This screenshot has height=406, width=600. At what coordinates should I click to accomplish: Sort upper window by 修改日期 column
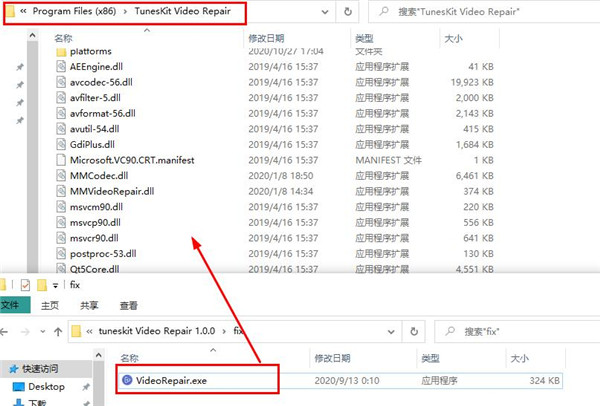266,38
